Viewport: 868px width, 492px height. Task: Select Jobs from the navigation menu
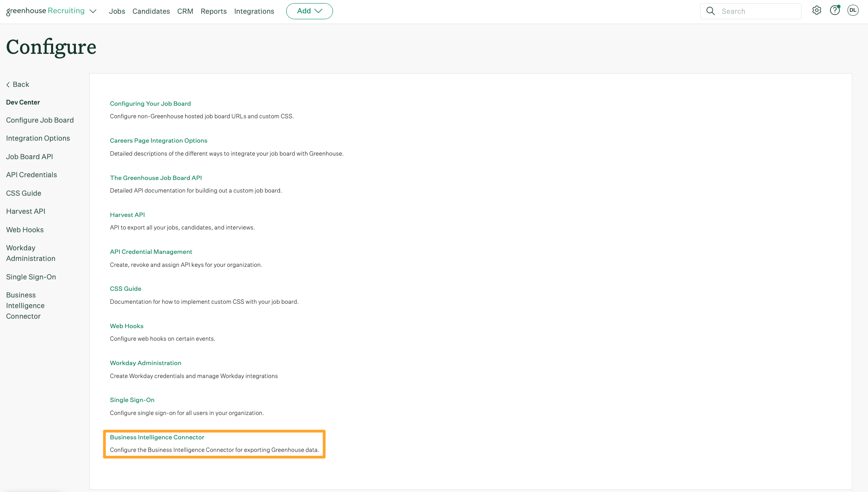(x=117, y=11)
